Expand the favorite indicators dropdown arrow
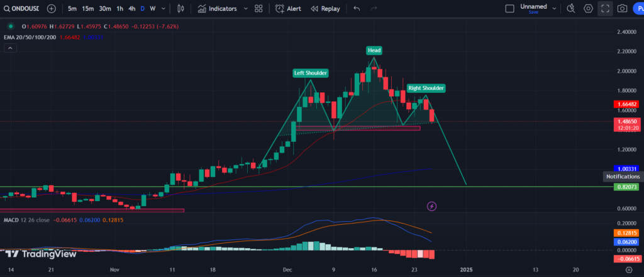 tap(246, 9)
